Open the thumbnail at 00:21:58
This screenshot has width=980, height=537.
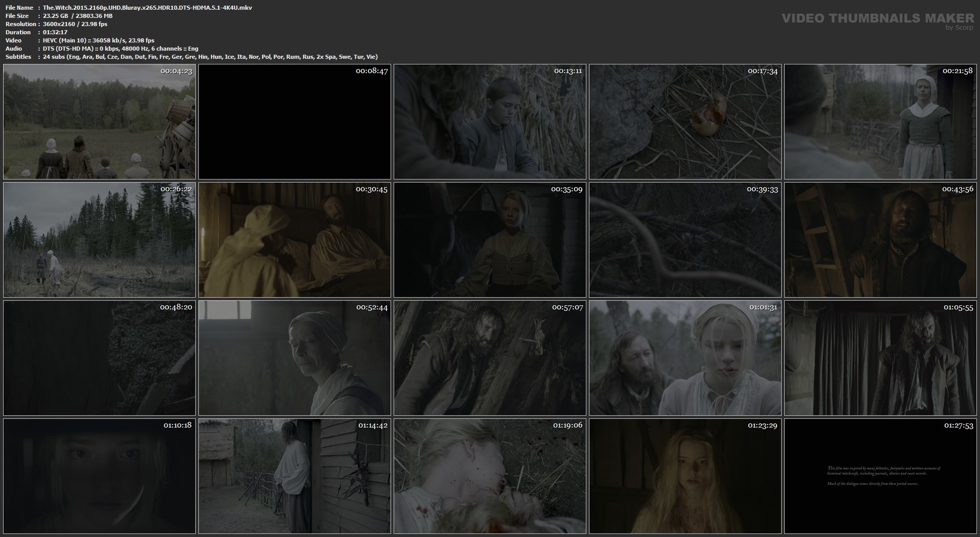click(880, 122)
